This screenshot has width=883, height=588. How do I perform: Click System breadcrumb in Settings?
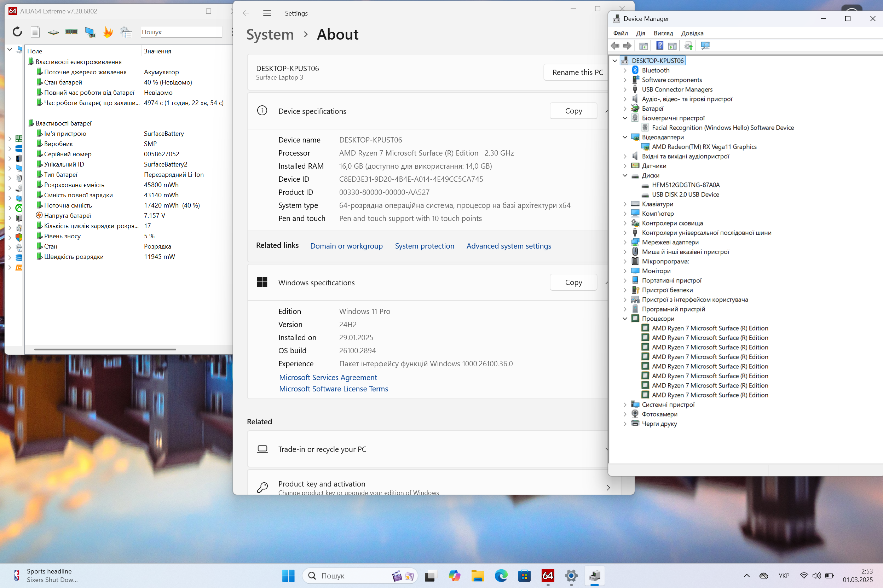(x=270, y=35)
